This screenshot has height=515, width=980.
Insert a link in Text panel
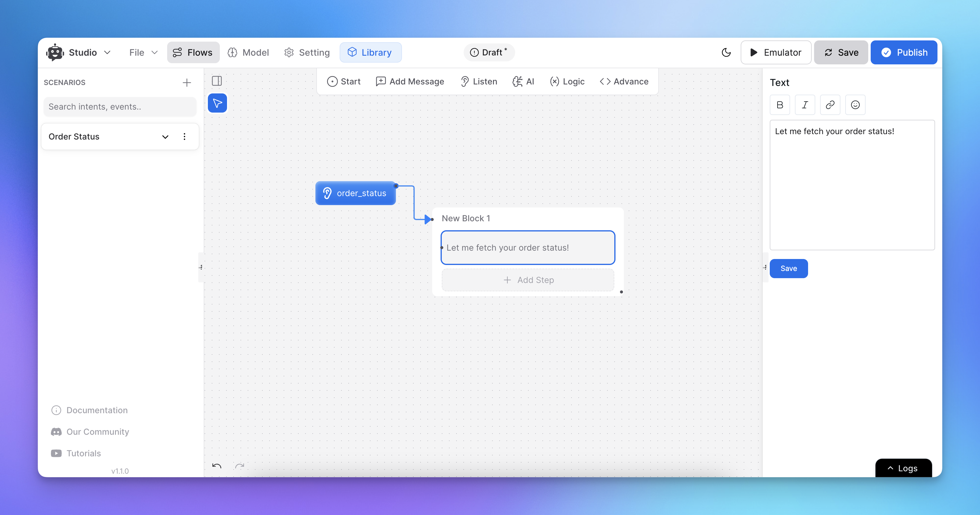[830, 105]
